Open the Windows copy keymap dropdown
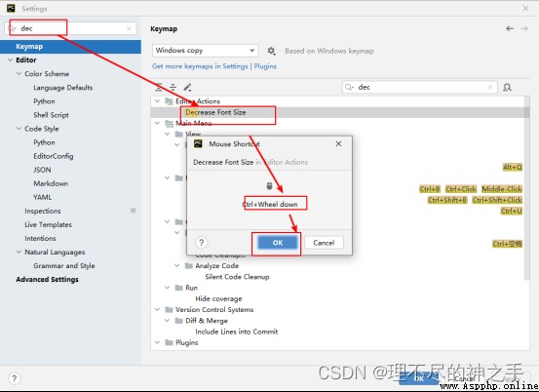 [205, 51]
